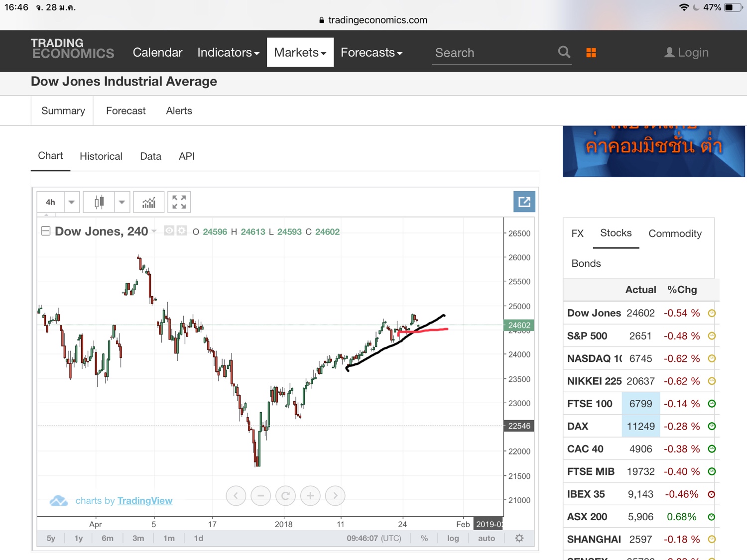
Task: Click the Search input field
Action: pyautogui.click(x=494, y=53)
